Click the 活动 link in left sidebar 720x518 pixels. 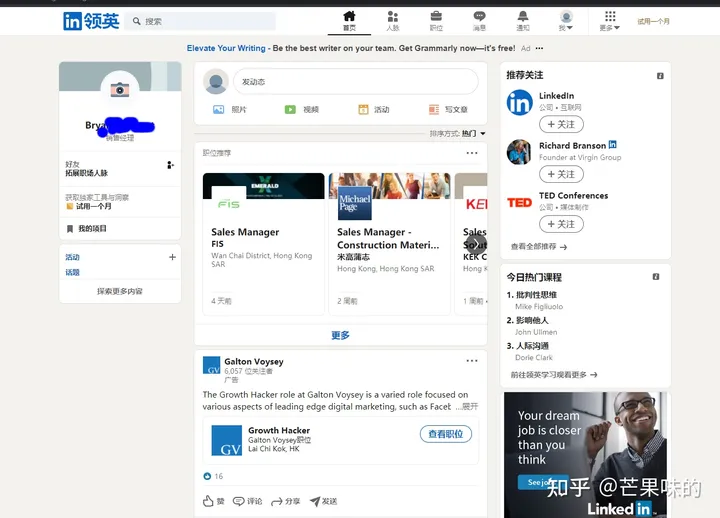[x=73, y=257]
